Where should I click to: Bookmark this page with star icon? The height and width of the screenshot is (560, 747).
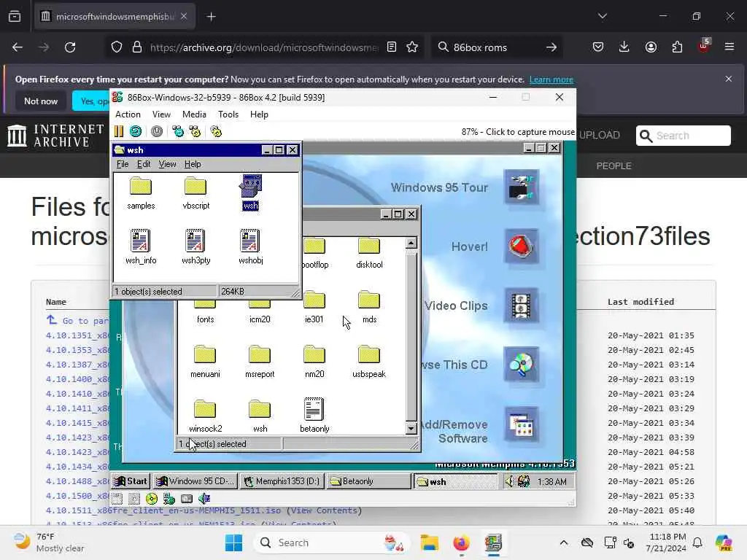click(412, 47)
